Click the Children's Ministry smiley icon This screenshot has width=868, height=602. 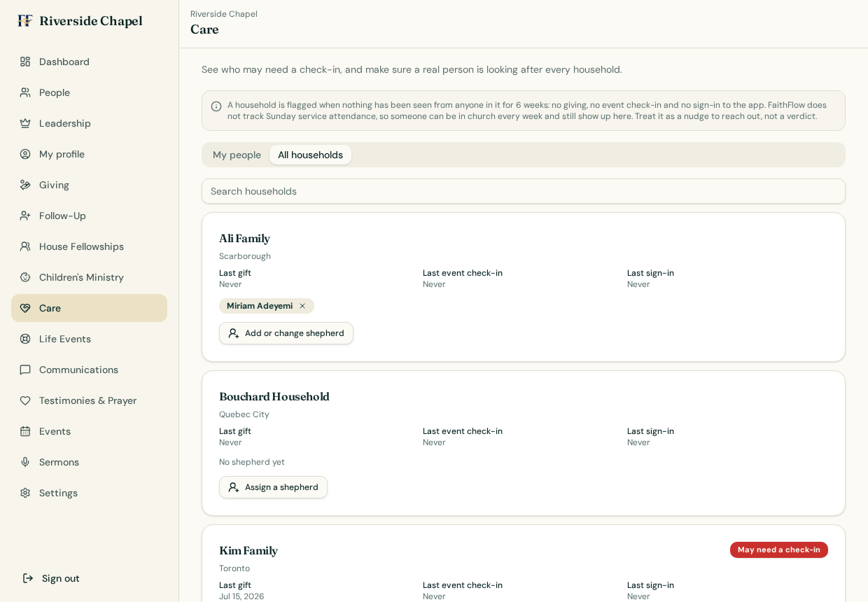coord(25,277)
